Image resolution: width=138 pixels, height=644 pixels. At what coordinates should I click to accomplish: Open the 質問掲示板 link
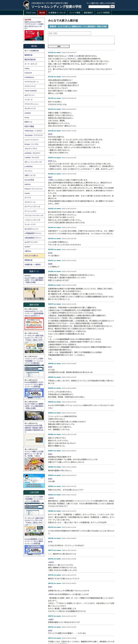34,260
